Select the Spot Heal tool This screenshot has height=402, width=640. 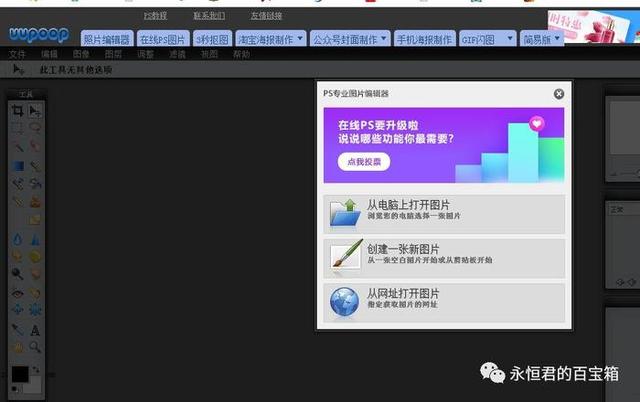tap(35, 293)
